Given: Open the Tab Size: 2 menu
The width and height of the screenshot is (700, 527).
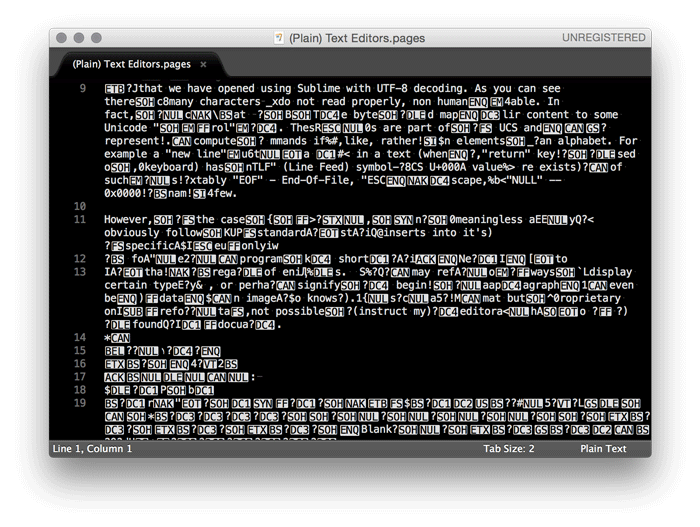Looking at the screenshot, I should tap(509, 449).
